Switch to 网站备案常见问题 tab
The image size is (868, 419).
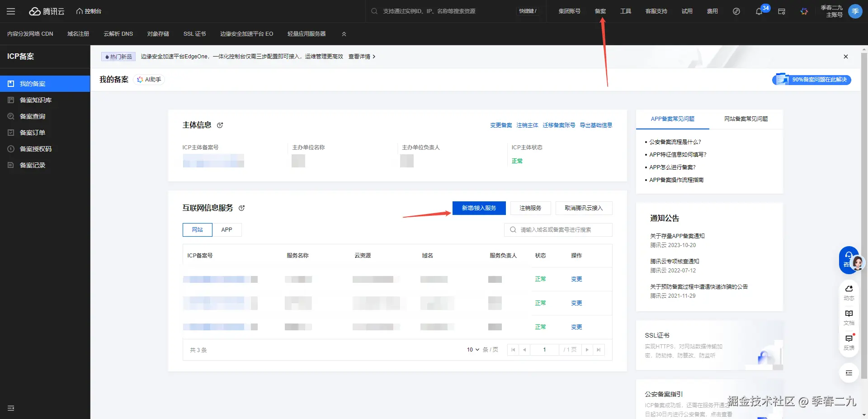click(746, 119)
